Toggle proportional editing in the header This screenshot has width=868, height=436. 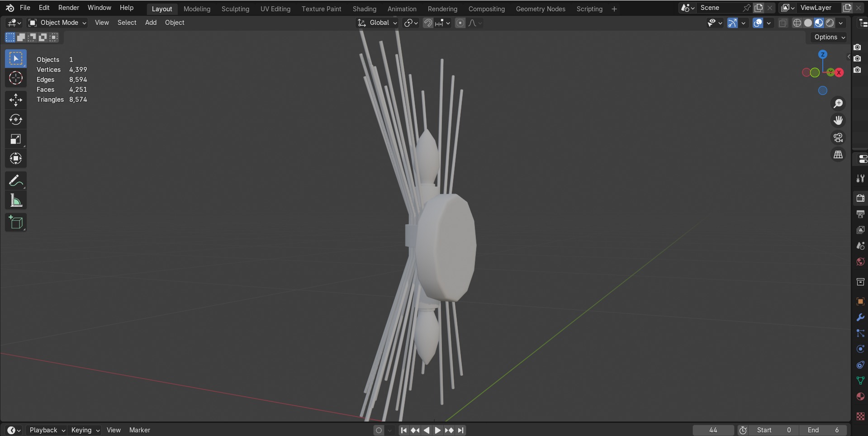(460, 23)
